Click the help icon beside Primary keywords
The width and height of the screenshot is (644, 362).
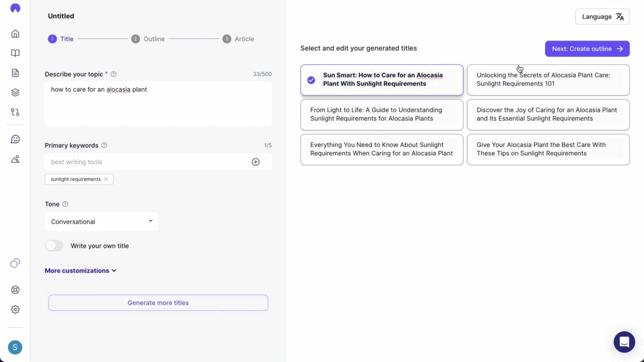pyautogui.click(x=104, y=145)
